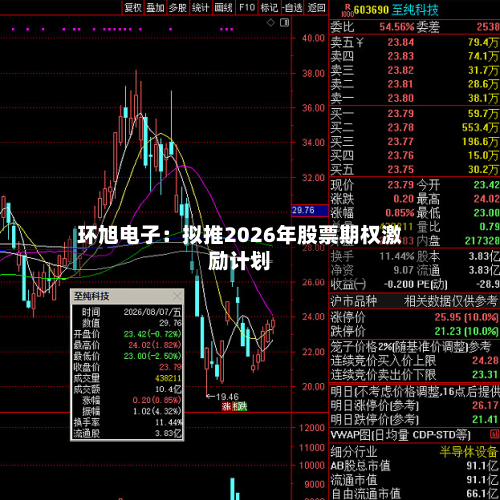The image size is (500, 500).
Task: Click the ¥ symbol beside 卖五
Action: pyautogui.click(x=360, y=42)
